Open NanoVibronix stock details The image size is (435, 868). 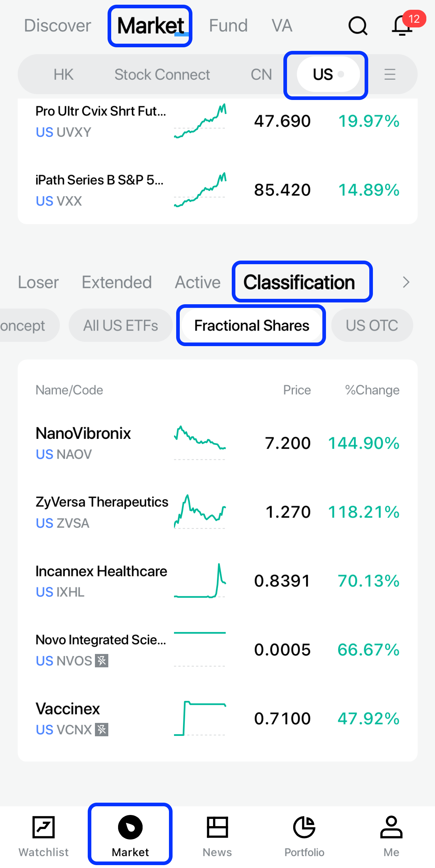point(83,443)
